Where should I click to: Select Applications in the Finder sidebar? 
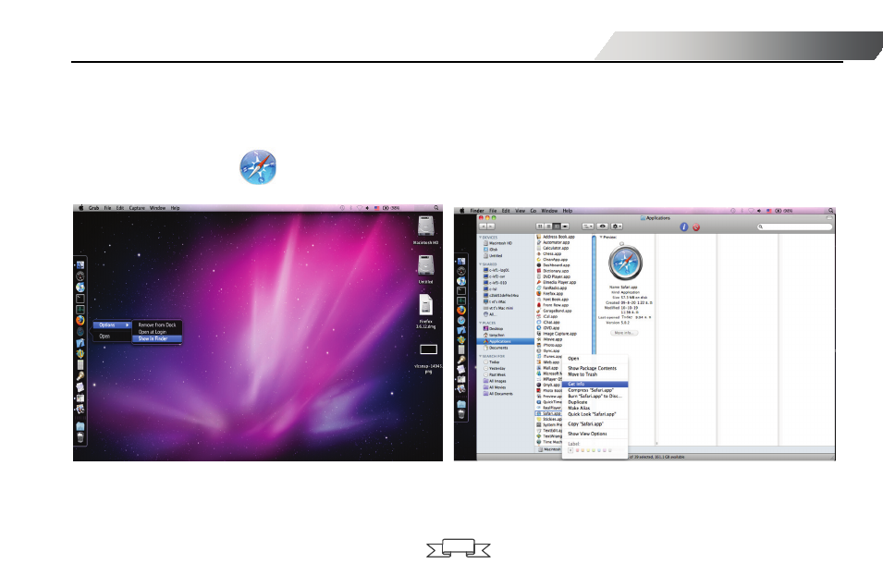[505, 341]
